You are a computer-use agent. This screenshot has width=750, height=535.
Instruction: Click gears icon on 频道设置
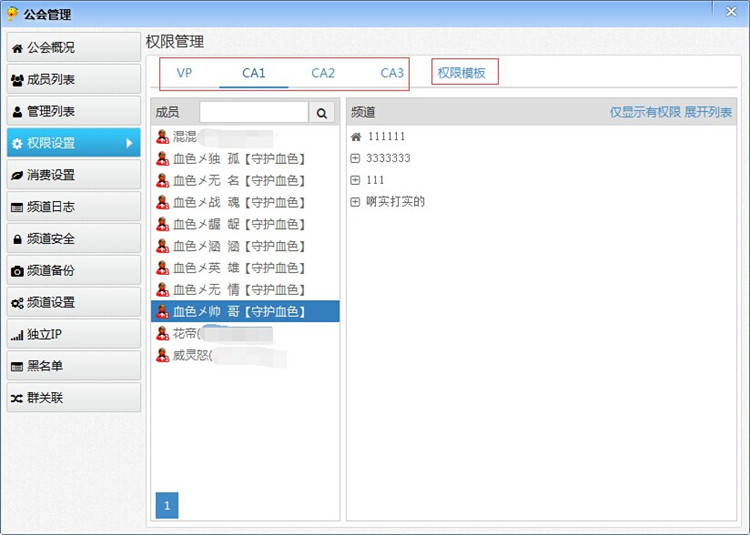(17, 303)
